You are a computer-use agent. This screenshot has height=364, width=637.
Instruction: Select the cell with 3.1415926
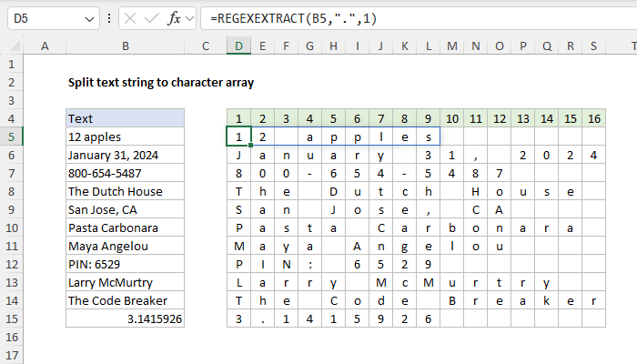click(125, 318)
